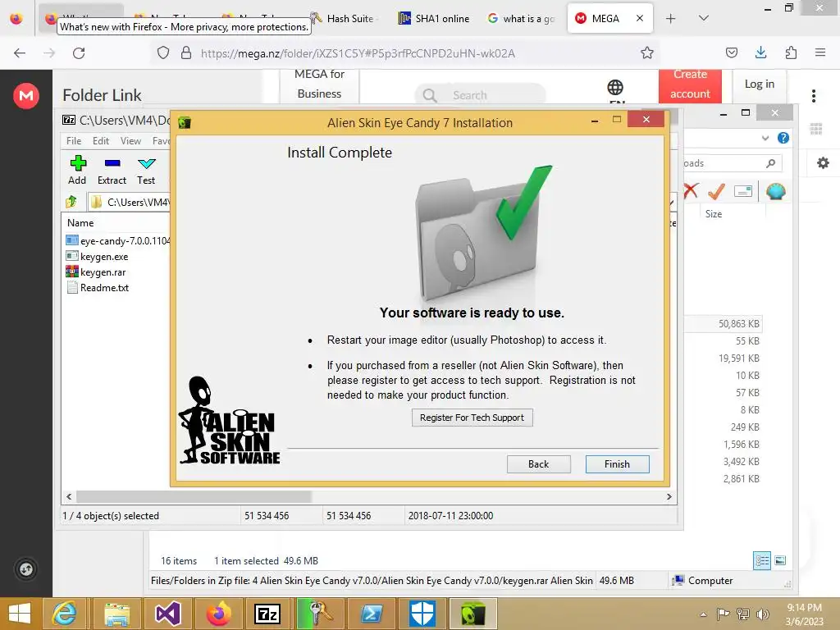Click MEGA Log in button

[x=759, y=84]
